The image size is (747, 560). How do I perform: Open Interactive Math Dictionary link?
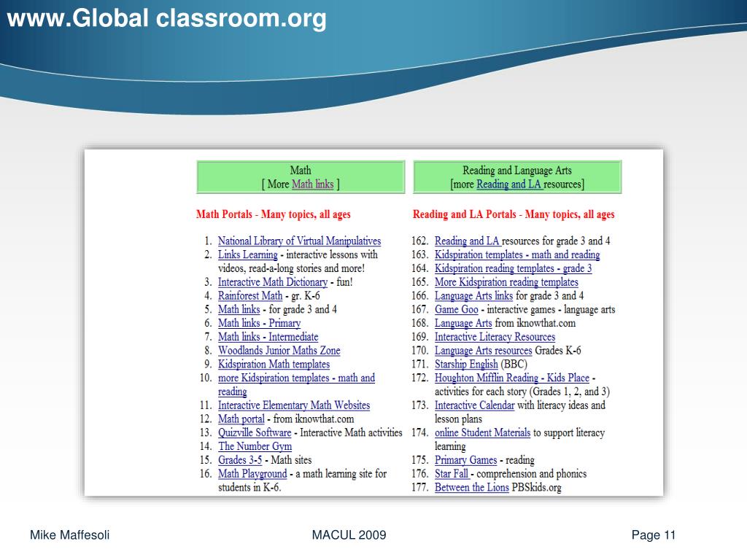pyautogui.click(x=273, y=282)
